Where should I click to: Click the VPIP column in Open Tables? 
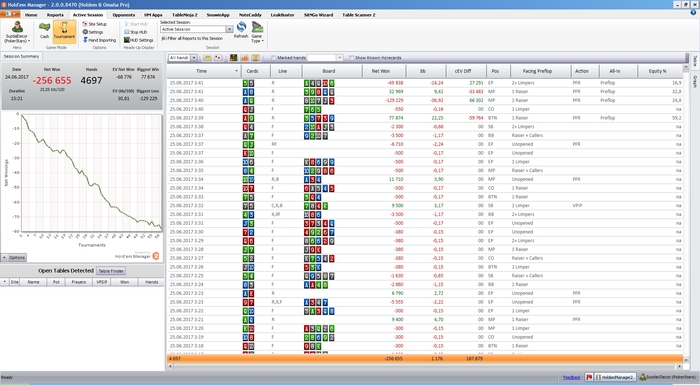click(x=102, y=282)
